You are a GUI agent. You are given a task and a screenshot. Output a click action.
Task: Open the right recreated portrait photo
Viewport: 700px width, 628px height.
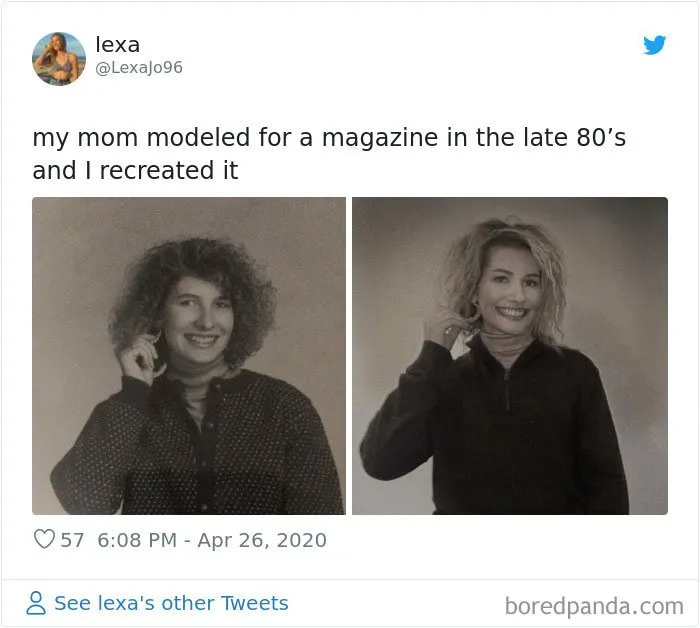[510, 356]
